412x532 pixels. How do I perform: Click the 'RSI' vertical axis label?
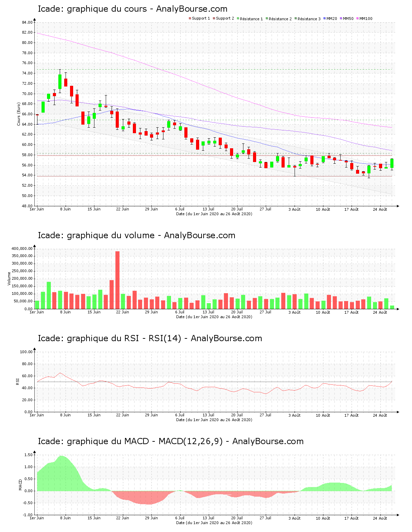[x=18, y=381]
